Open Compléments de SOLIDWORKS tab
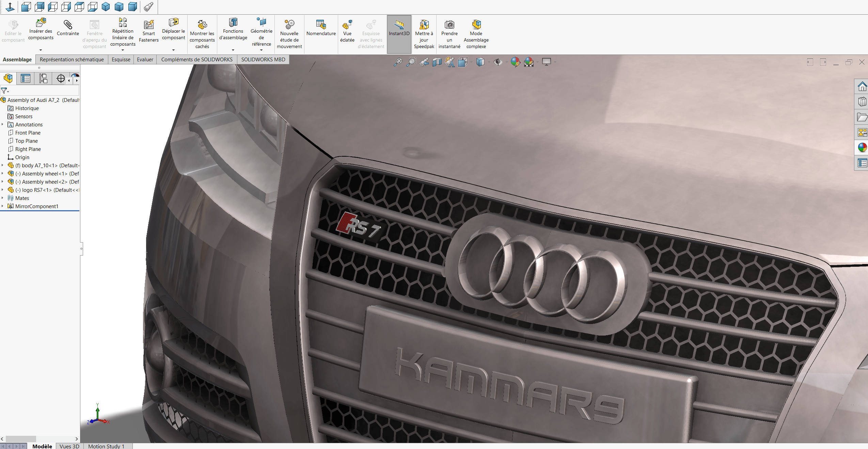The width and height of the screenshot is (868, 449). point(197,60)
